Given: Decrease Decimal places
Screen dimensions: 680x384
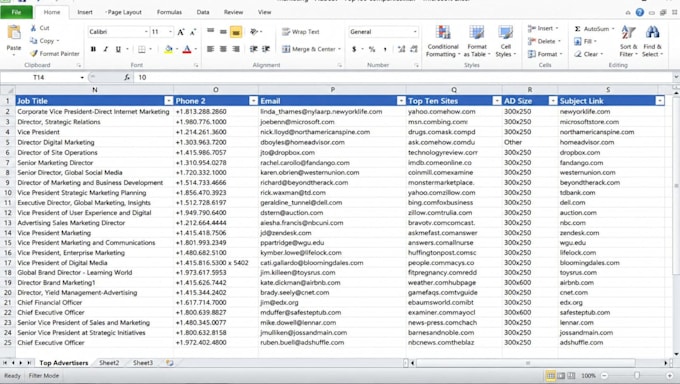Looking at the screenshot, I should pyautogui.click(x=414, y=49).
